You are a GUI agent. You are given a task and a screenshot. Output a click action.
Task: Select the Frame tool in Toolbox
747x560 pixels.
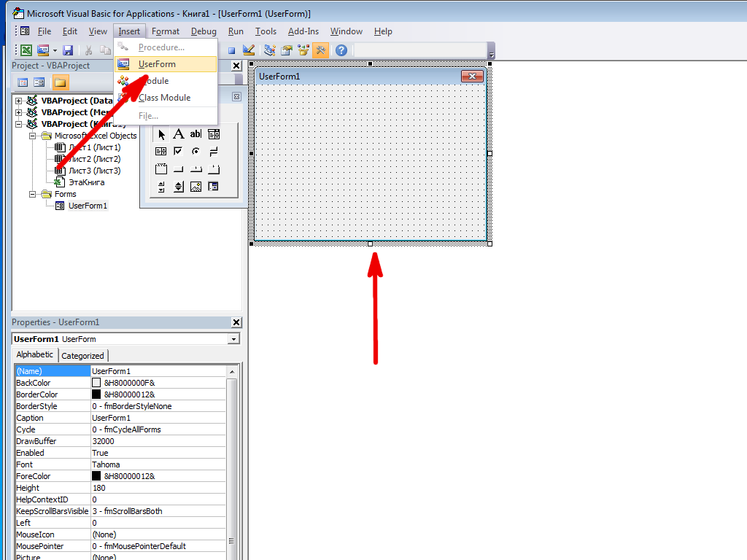click(x=161, y=169)
